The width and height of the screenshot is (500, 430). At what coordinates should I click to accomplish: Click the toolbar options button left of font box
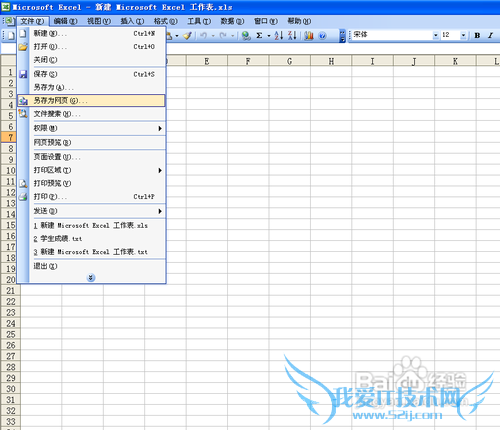(x=342, y=36)
